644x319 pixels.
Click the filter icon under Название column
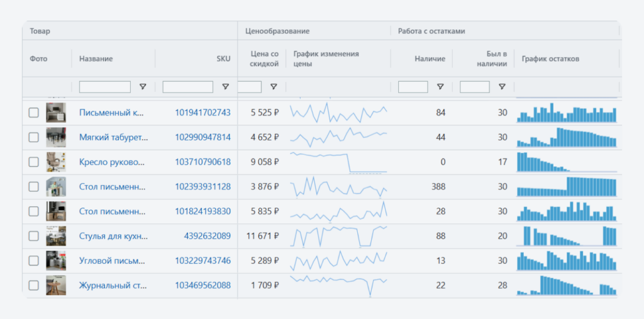(x=143, y=87)
